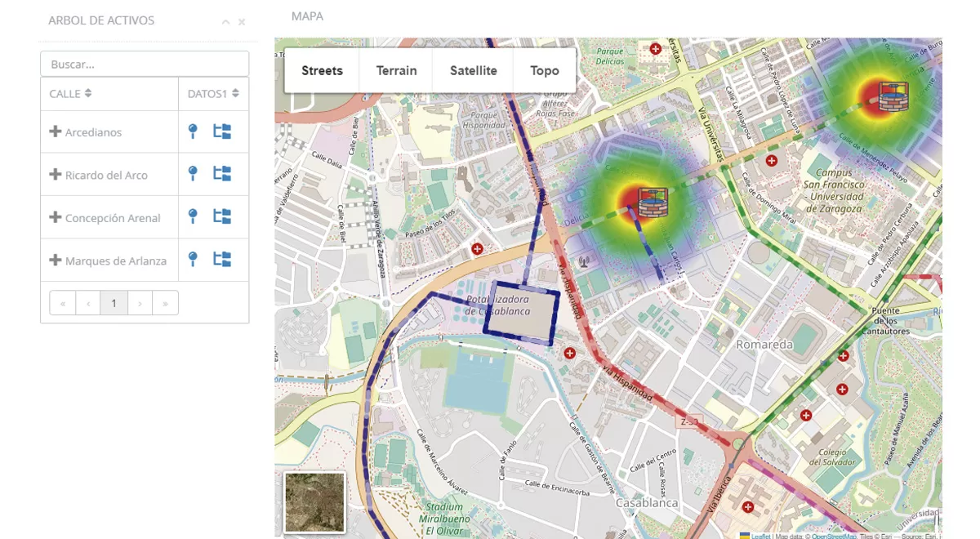Open the tree structure icon for Concepción Arenal
The image size is (980, 539).
[222, 217]
